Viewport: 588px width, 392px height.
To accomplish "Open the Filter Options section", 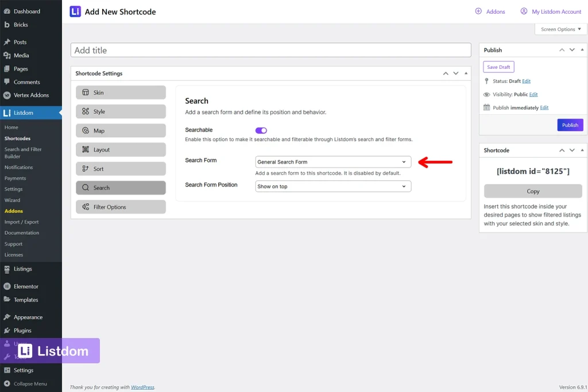I will (121, 207).
